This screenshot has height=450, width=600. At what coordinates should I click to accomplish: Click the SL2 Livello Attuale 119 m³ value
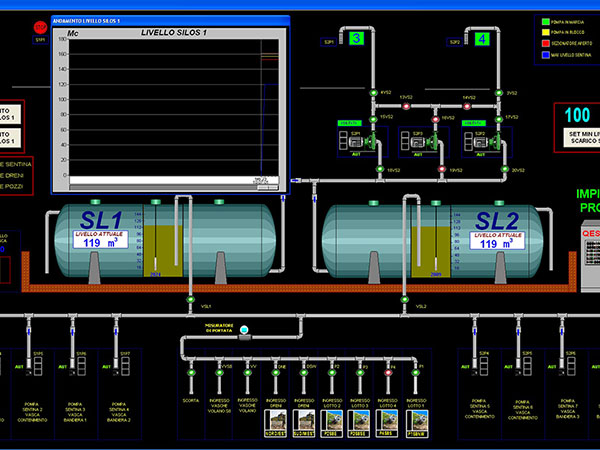(497, 242)
